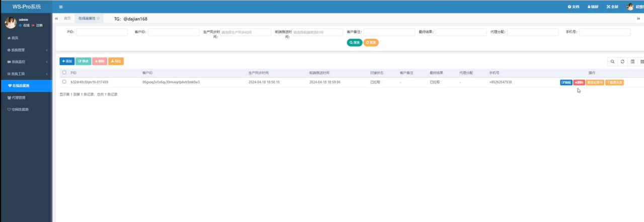
Task: Click the 锁屏 lock screen icon
Action: tap(593, 7)
